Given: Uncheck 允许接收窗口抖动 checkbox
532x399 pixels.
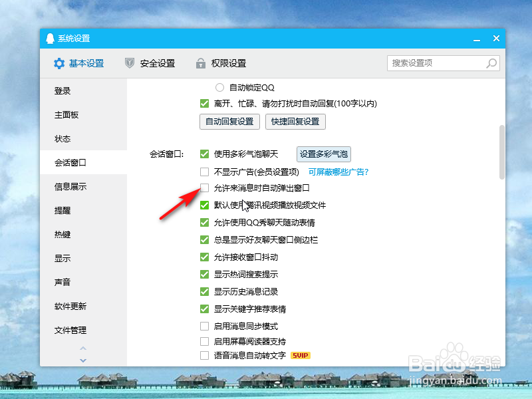Looking at the screenshot, I should click(x=204, y=257).
